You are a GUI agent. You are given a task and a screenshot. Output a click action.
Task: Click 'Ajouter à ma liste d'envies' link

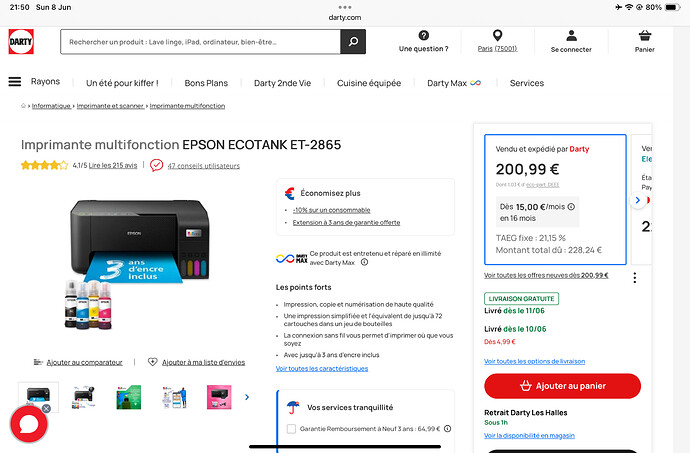tap(203, 362)
